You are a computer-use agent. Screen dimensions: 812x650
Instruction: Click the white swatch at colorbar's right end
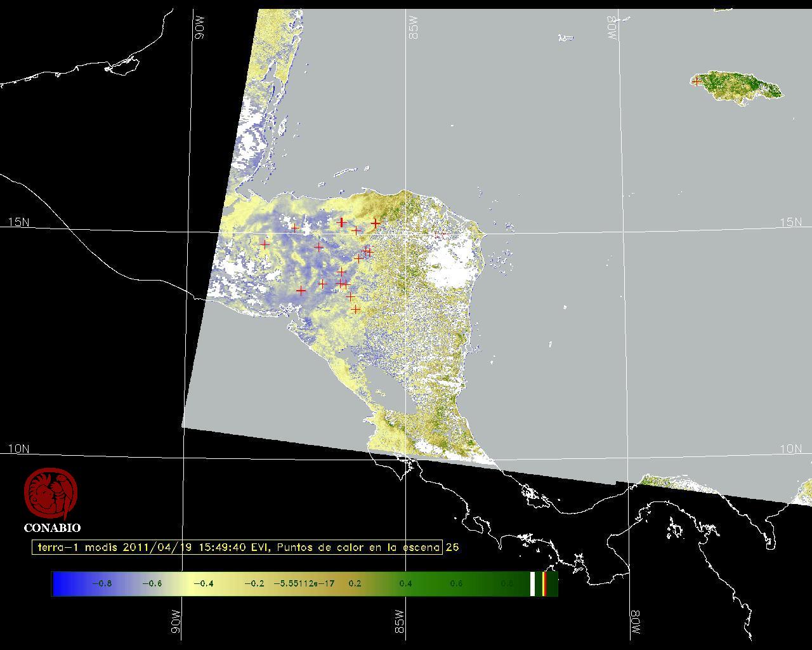(x=532, y=583)
